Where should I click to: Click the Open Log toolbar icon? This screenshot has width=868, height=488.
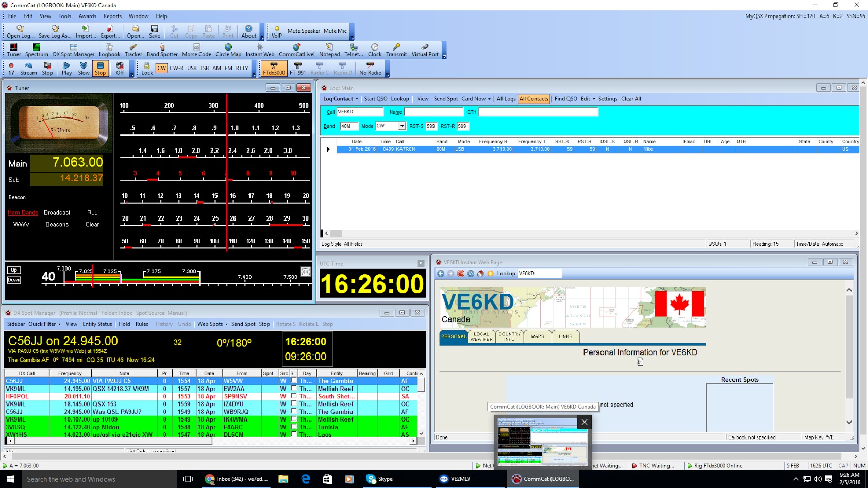(x=20, y=31)
